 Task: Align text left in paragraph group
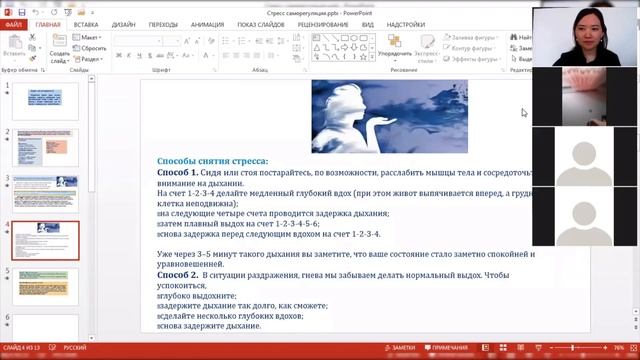(x=226, y=56)
